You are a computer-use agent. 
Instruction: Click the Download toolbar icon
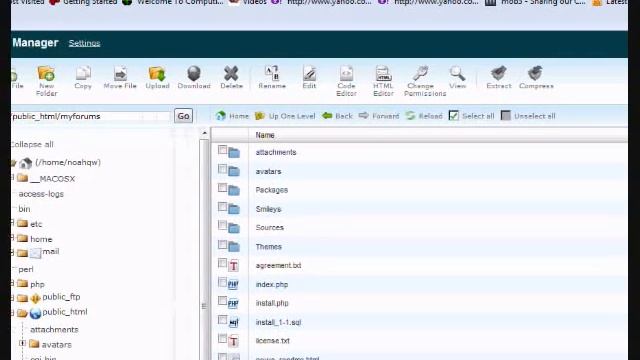click(194, 78)
